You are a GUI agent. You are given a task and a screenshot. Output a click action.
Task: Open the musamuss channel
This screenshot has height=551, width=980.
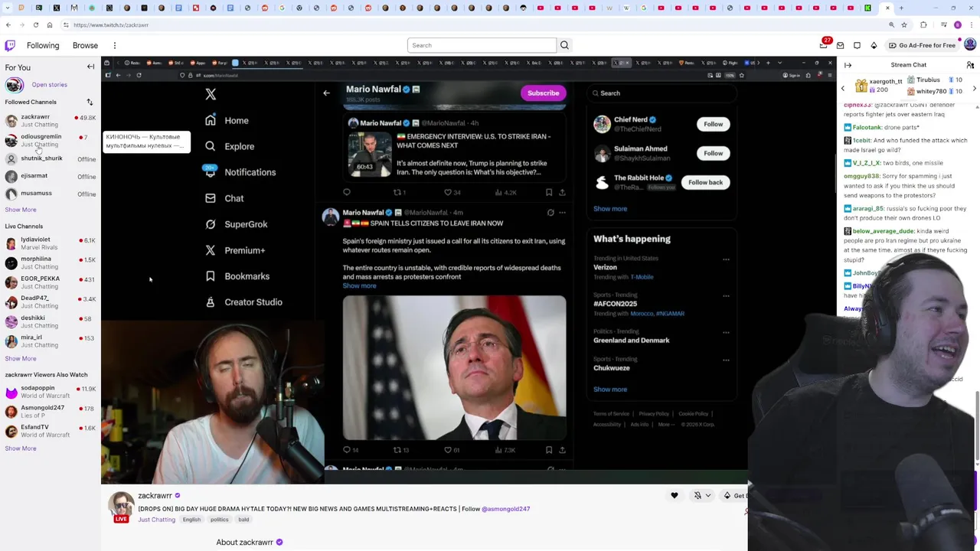pyautogui.click(x=50, y=194)
